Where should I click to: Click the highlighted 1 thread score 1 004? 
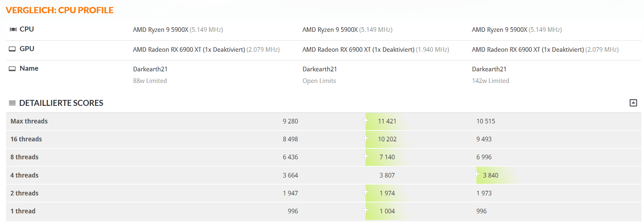(387, 211)
